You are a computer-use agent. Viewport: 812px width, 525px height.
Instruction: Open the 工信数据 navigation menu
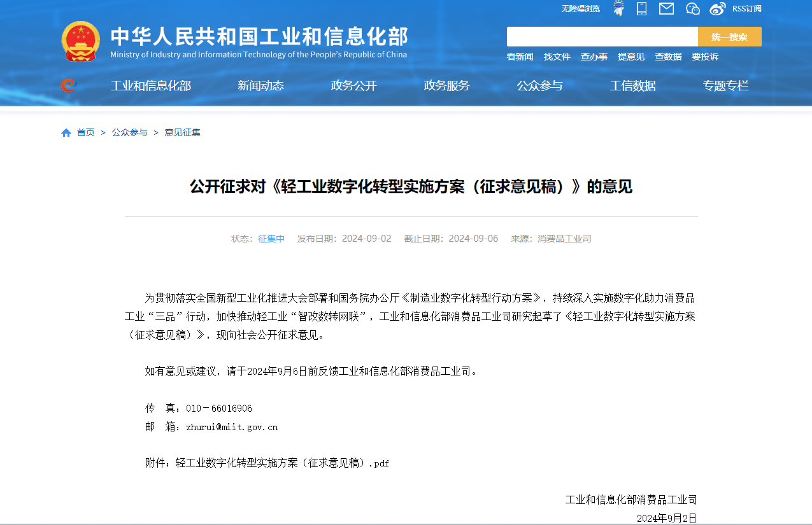click(633, 86)
